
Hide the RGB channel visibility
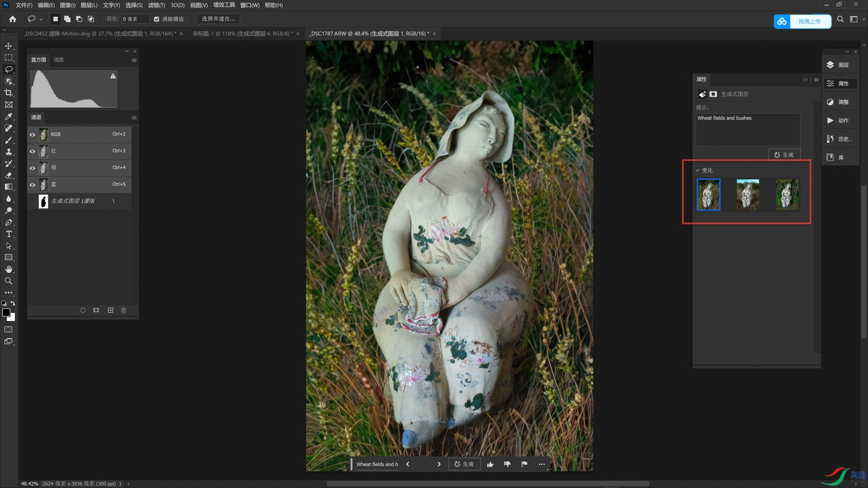(x=33, y=134)
